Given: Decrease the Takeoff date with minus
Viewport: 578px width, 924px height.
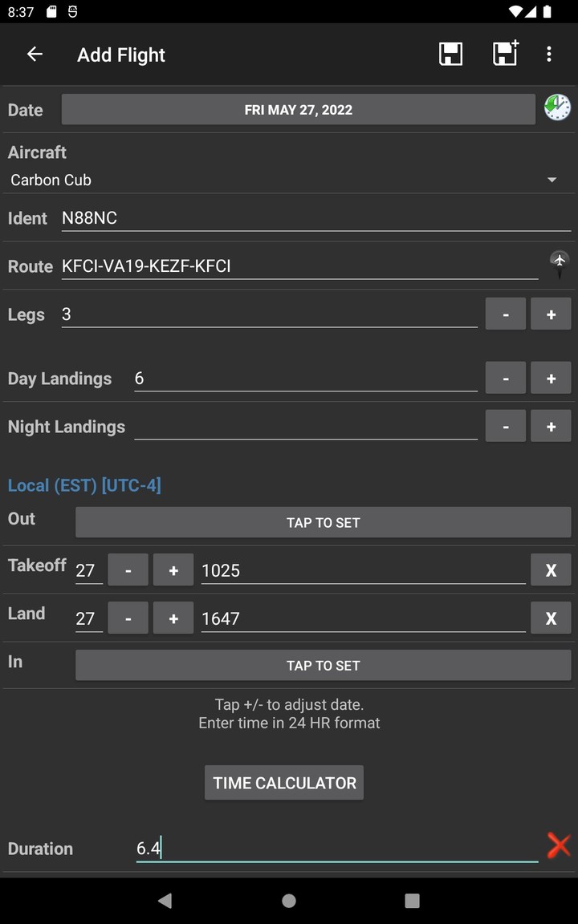Looking at the screenshot, I should [x=128, y=569].
